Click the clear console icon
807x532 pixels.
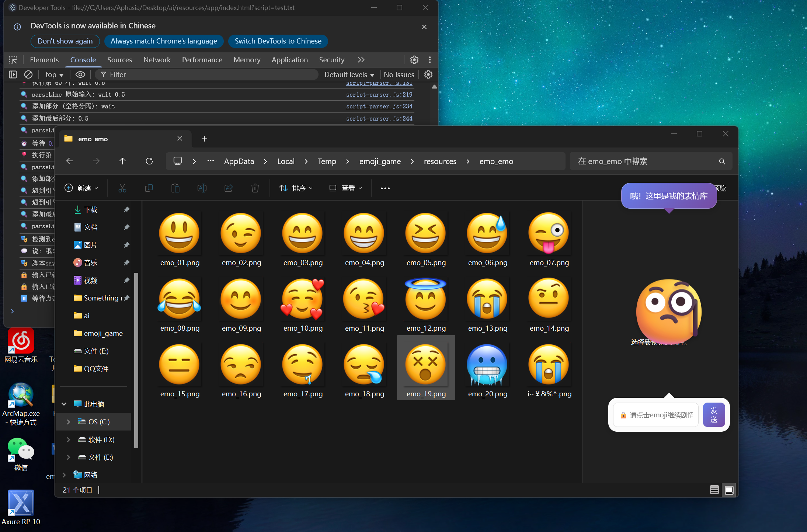(x=28, y=74)
